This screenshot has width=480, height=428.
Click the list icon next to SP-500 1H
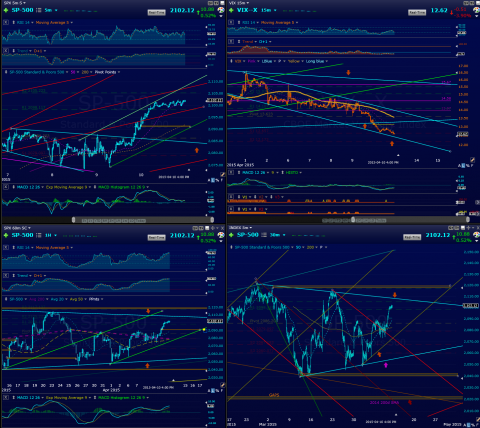click(x=39, y=235)
